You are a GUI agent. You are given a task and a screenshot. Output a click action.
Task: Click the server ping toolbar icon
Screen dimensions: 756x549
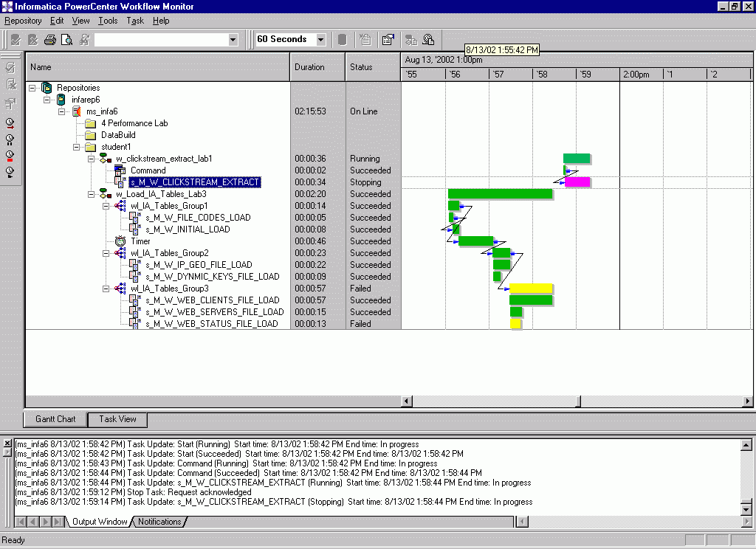point(410,40)
